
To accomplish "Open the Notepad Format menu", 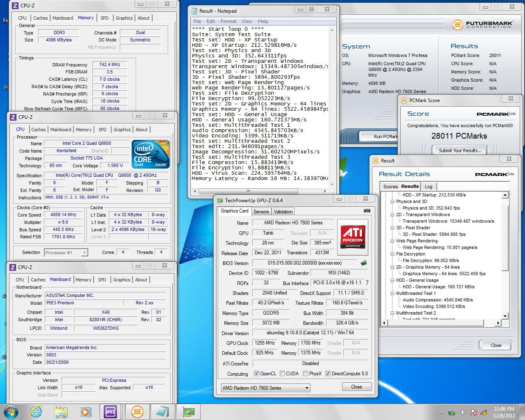I will click(x=228, y=21).
